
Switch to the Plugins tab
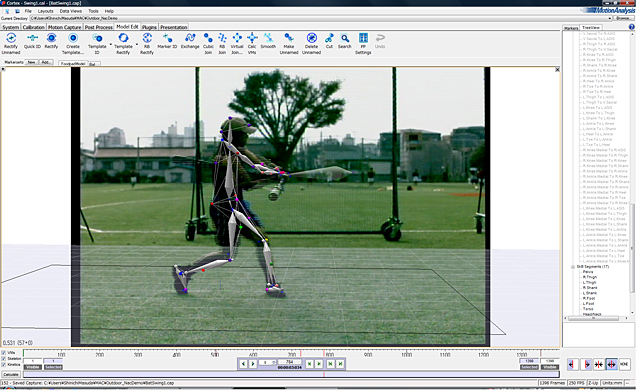tap(149, 27)
